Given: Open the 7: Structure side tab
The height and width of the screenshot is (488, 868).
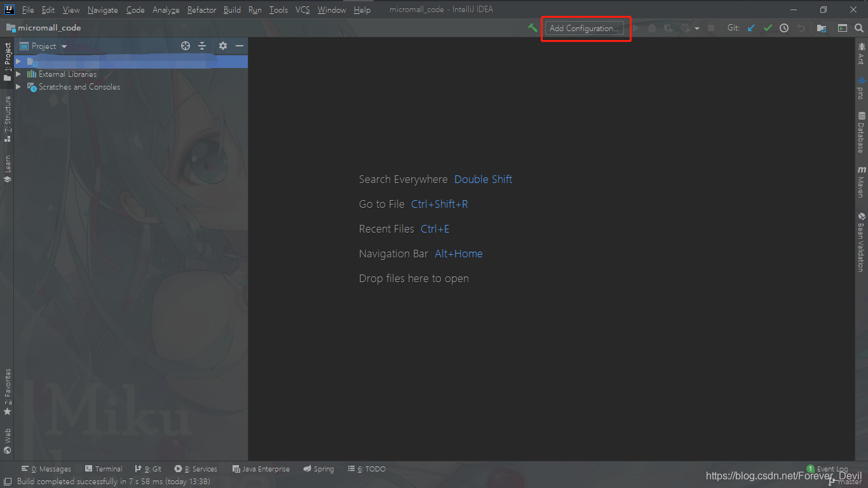Looking at the screenshot, I should [7, 119].
